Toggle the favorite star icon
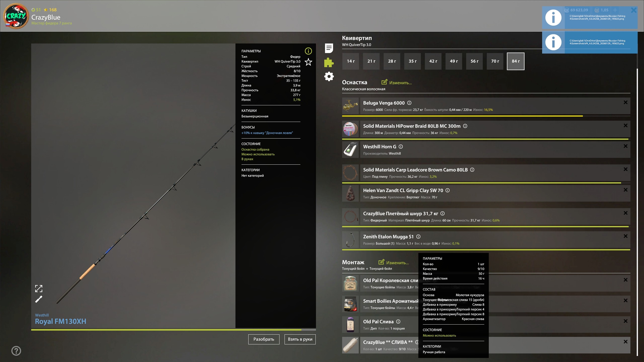Viewport: 644px width, 362px height. point(308,62)
